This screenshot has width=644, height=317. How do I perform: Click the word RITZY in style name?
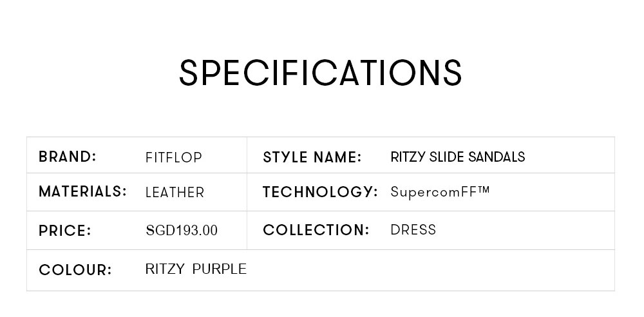pos(408,157)
